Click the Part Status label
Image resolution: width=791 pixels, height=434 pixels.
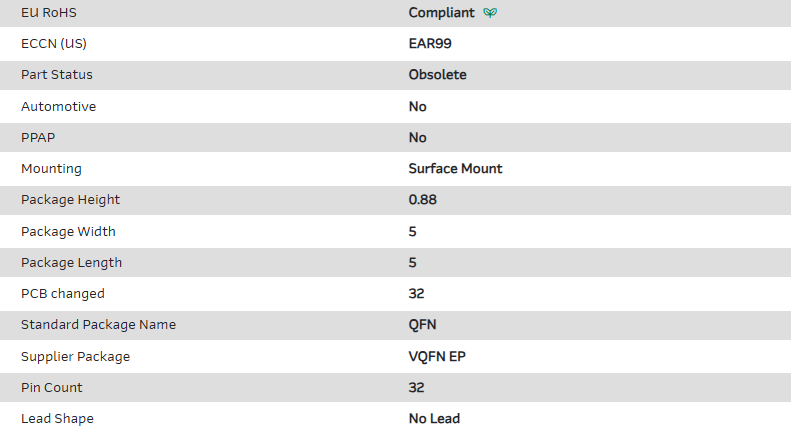[57, 75]
